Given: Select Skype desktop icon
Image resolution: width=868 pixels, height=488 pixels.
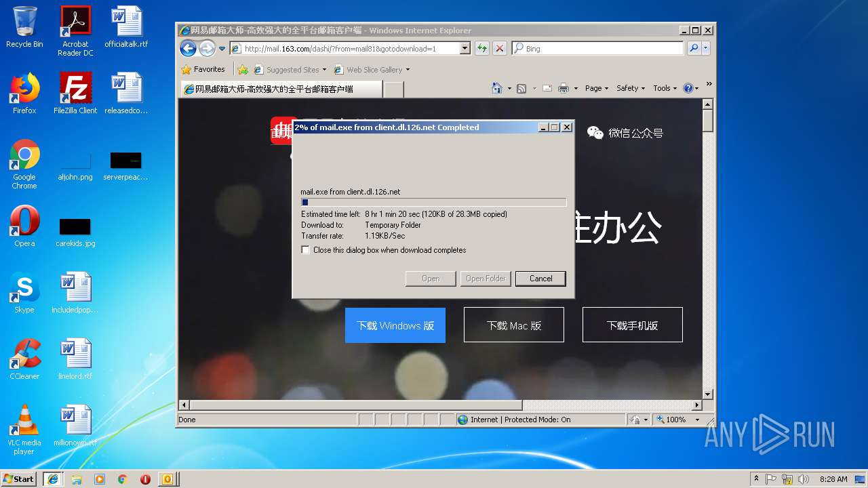Looking at the screenshot, I should coord(24,293).
